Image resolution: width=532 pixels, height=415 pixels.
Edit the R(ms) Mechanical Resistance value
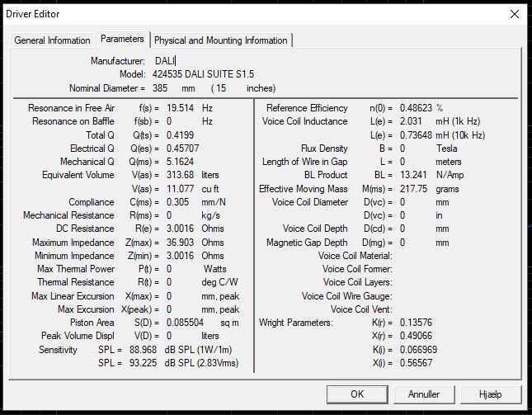(x=169, y=215)
